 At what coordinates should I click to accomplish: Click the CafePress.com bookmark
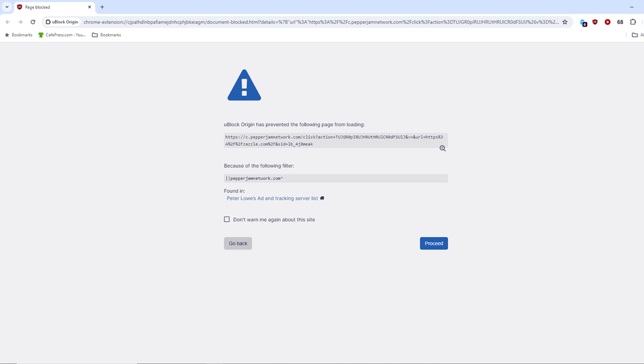click(62, 35)
